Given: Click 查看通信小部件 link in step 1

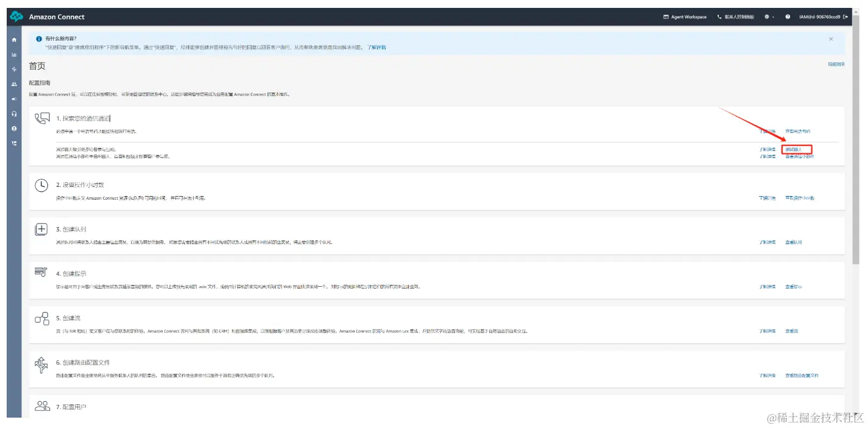Looking at the screenshot, I should [799, 156].
